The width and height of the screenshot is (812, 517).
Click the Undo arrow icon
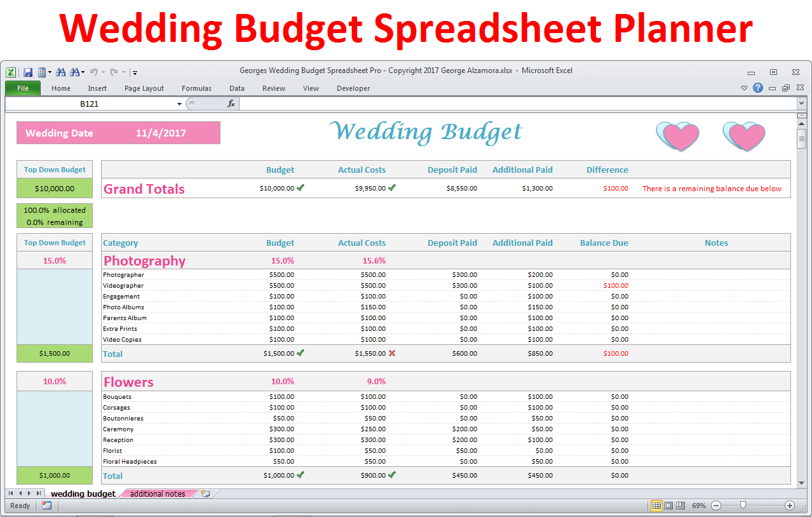pos(93,72)
